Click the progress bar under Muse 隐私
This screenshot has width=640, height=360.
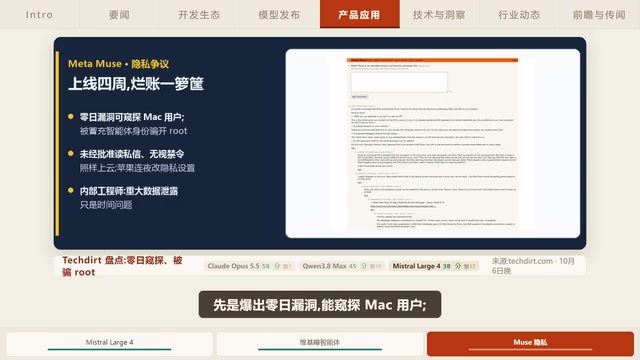click(530, 349)
